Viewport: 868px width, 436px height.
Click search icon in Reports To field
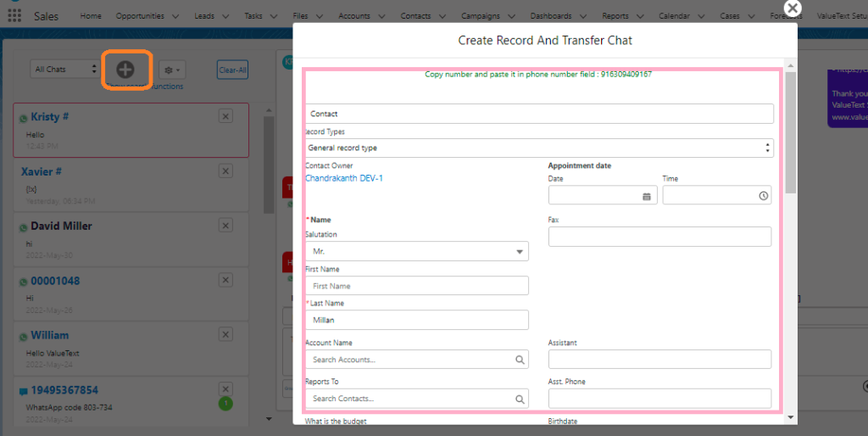click(x=520, y=399)
